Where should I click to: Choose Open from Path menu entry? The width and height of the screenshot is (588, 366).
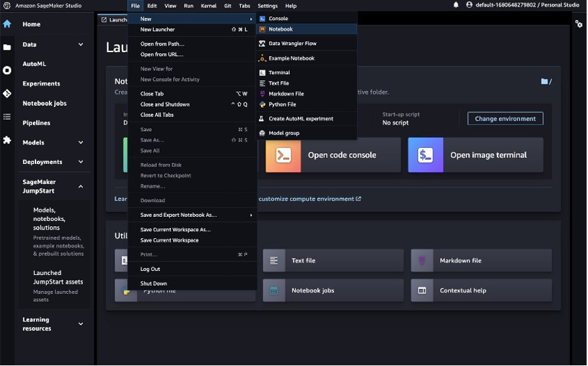tap(193, 44)
